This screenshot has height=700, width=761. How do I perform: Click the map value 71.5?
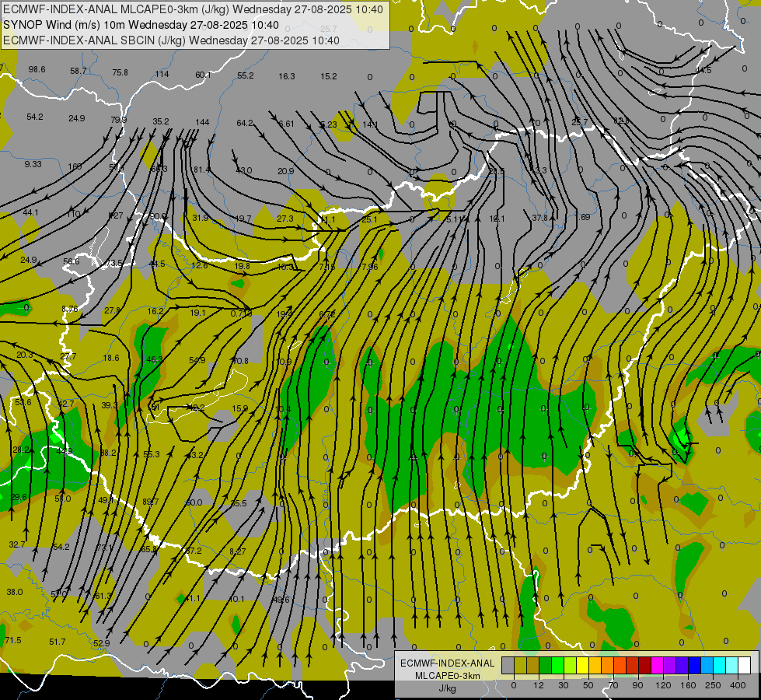13,640
